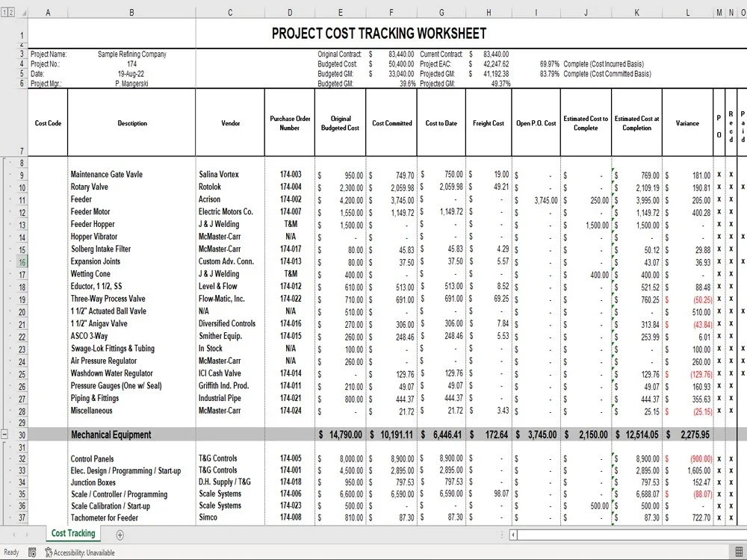
Task: Select column L header
Action: pos(687,13)
